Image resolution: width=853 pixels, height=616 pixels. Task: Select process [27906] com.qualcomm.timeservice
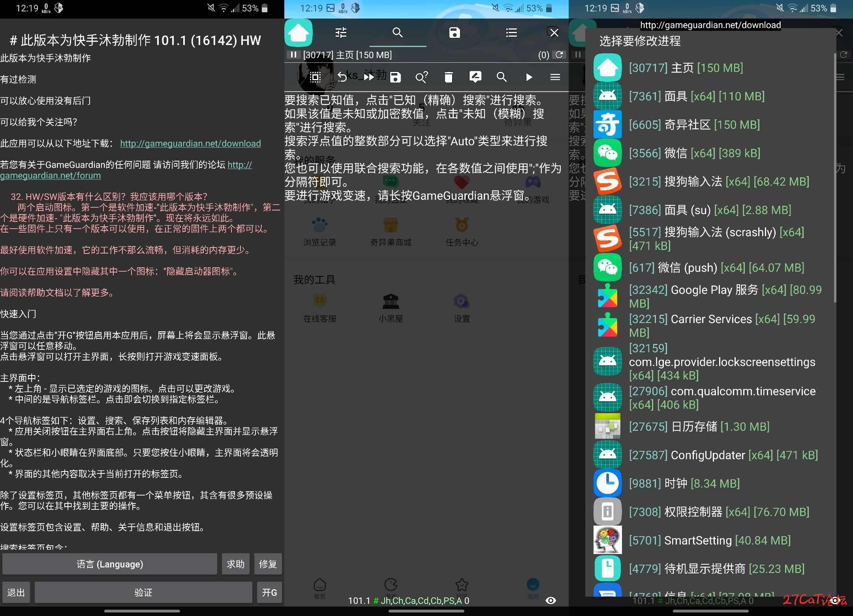(711, 398)
